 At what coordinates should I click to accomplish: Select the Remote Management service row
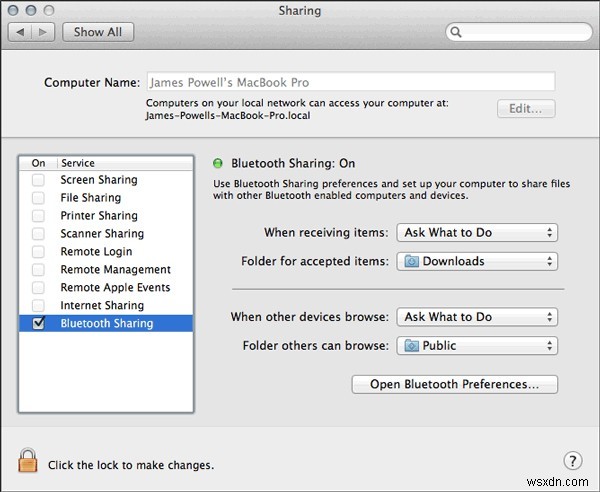[106, 269]
